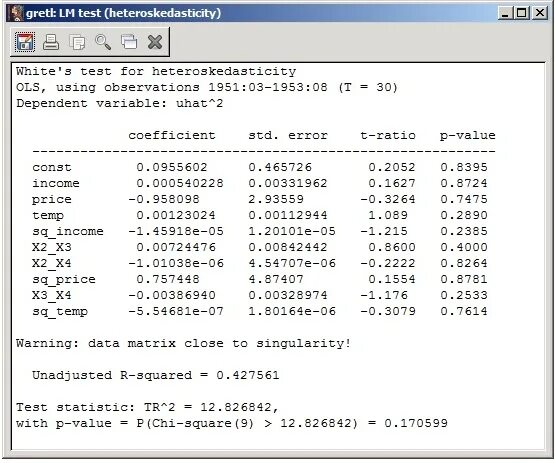Click the final p-value 0.170599
The height and width of the screenshot is (463, 555).
tap(416, 423)
